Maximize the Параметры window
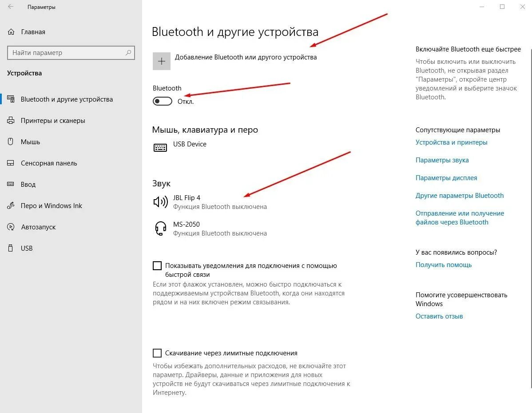 tap(502, 7)
